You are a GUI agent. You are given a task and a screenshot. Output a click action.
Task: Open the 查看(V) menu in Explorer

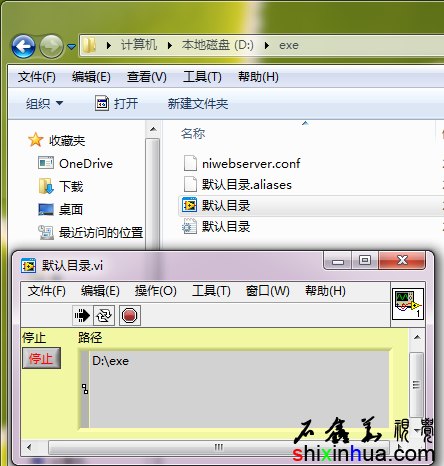click(x=147, y=77)
